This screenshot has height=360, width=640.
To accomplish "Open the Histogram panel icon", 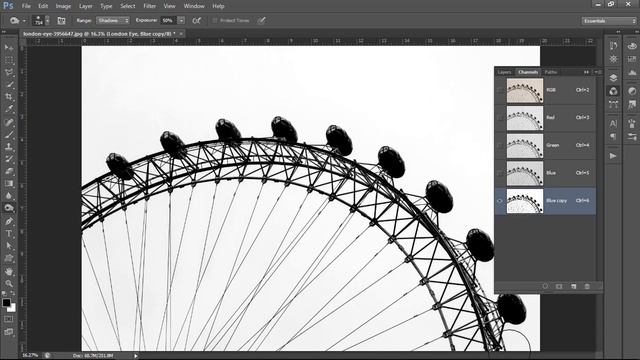I will (632, 73).
